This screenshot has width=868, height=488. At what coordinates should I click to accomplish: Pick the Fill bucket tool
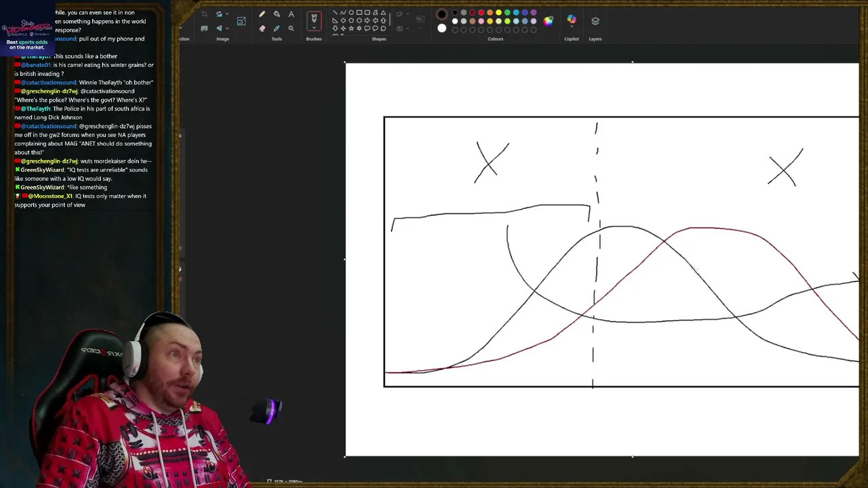[277, 14]
